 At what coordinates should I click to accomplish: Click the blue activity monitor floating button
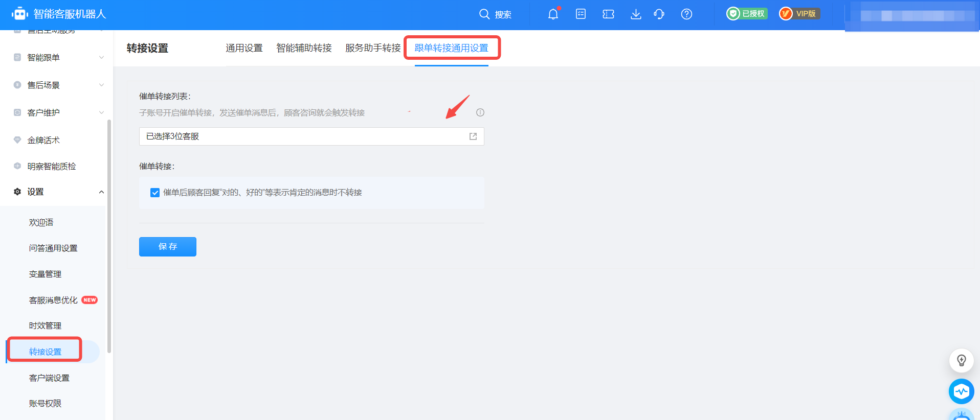pyautogui.click(x=962, y=391)
